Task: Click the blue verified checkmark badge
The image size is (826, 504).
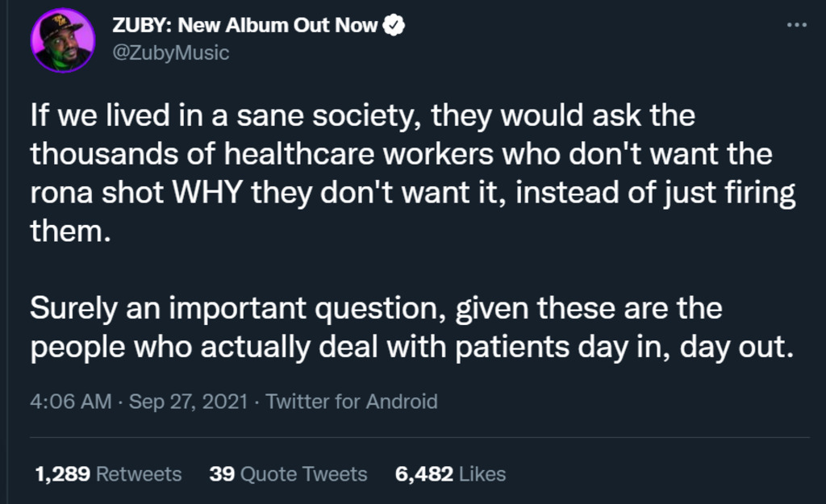Action: pyautogui.click(x=394, y=25)
